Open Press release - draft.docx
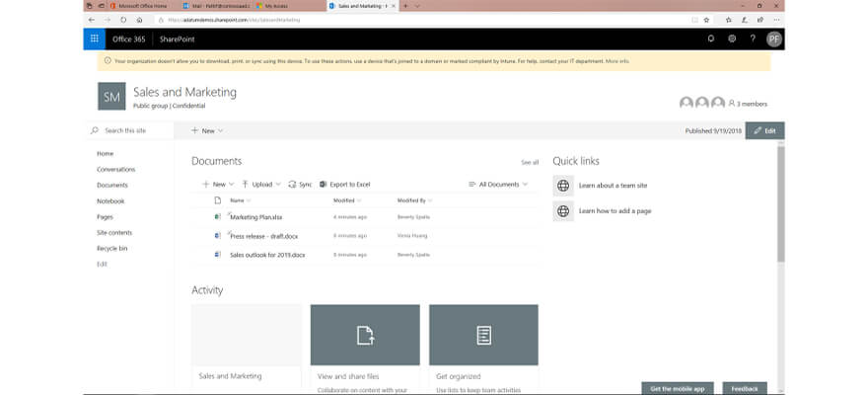This screenshot has width=868, height=395. [x=263, y=236]
